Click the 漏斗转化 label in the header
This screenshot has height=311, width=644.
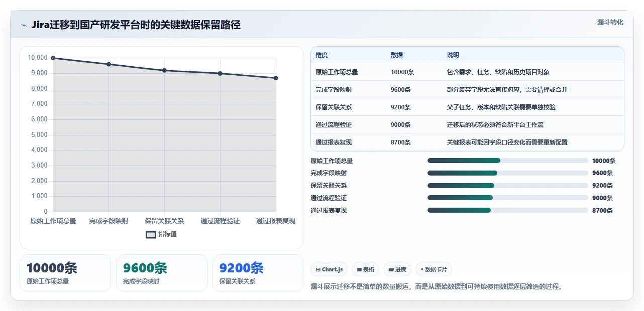coord(610,22)
